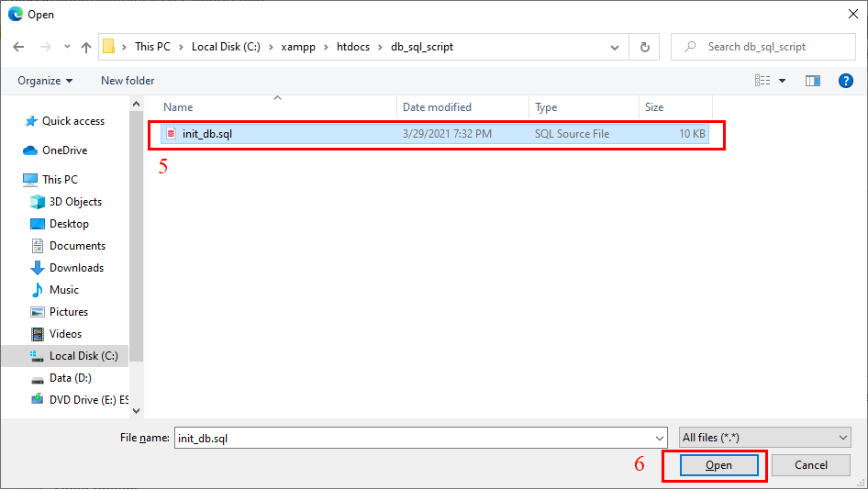The height and width of the screenshot is (490, 868).
Task: Open Downloads in sidebar
Action: [76, 268]
